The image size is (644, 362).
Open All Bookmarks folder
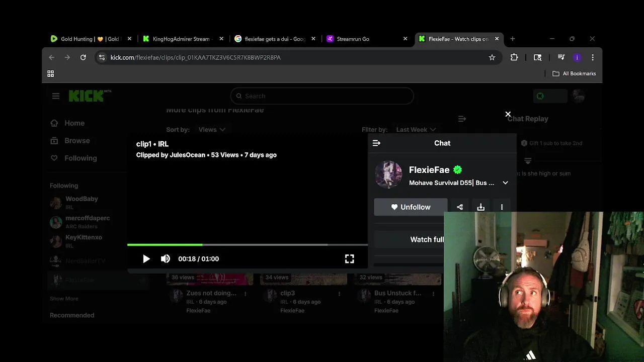tap(574, 74)
